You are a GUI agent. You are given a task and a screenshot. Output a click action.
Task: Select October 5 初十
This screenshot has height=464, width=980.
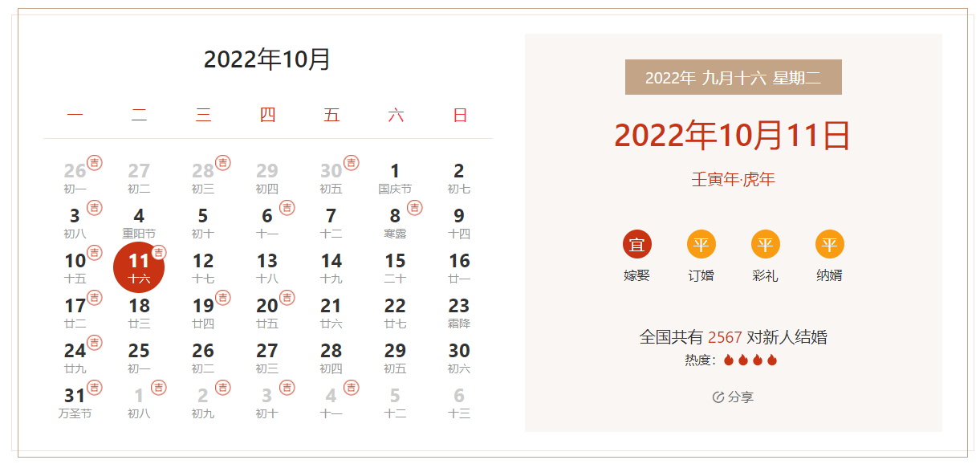coord(203,223)
